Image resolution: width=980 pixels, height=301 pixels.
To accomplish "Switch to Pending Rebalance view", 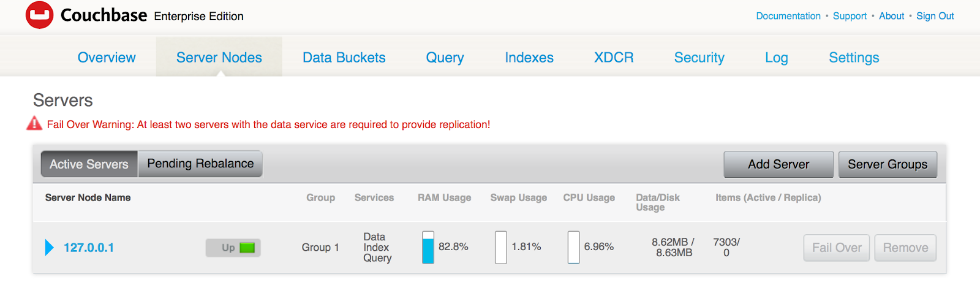I will (x=200, y=164).
